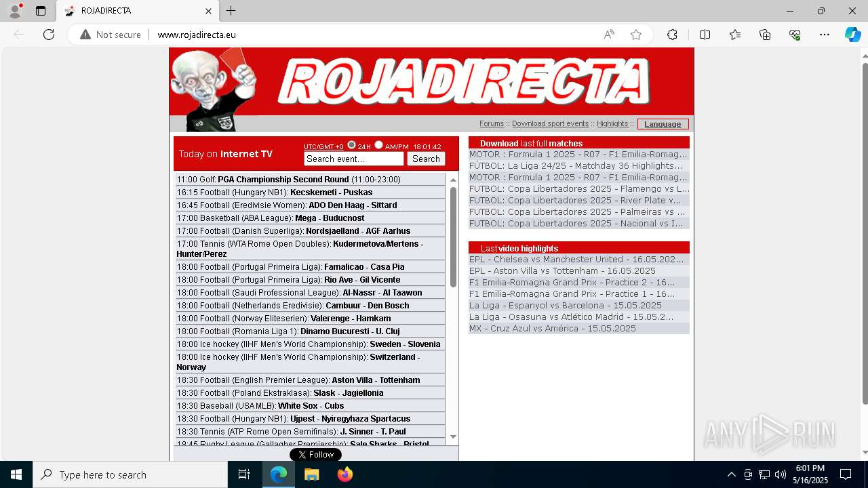Viewport: 868px width, 488px height.
Task: Expand Nordsjaelland - AGF Aarhus event
Action: coord(310,231)
